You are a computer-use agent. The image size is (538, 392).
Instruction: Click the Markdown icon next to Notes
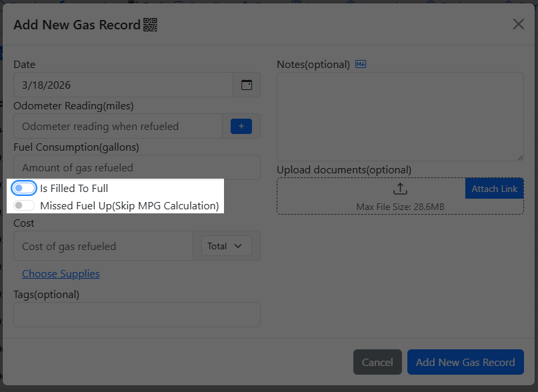361,65
